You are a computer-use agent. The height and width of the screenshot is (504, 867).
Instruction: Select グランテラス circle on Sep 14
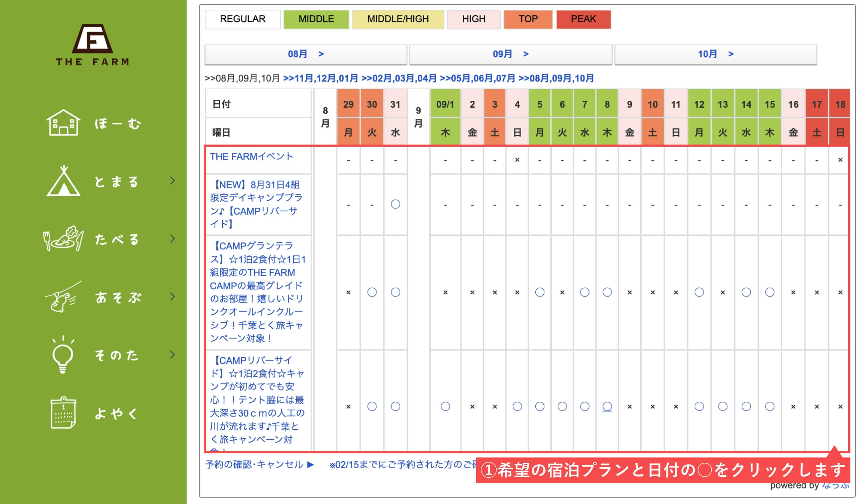[x=746, y=292]
